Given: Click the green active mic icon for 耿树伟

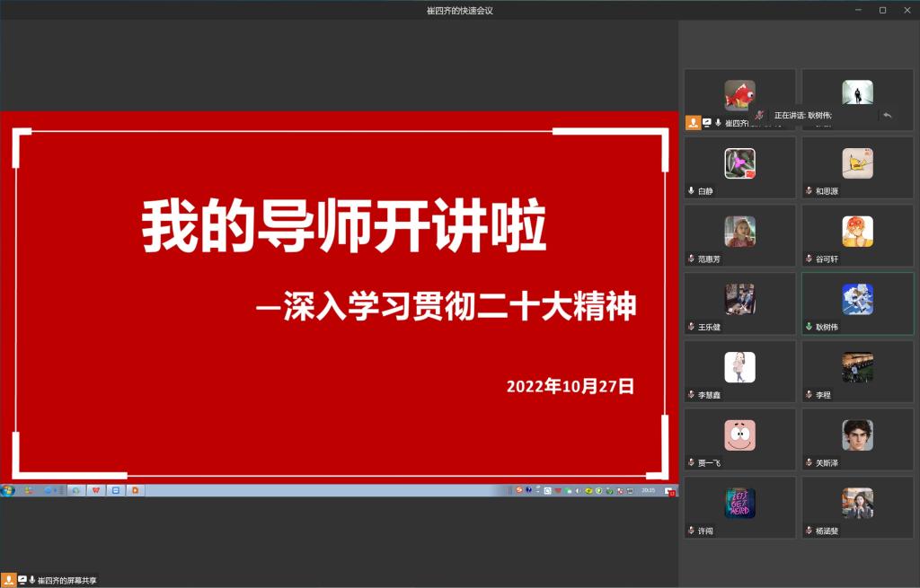Looking at the screenshot, I should (809, 327).
